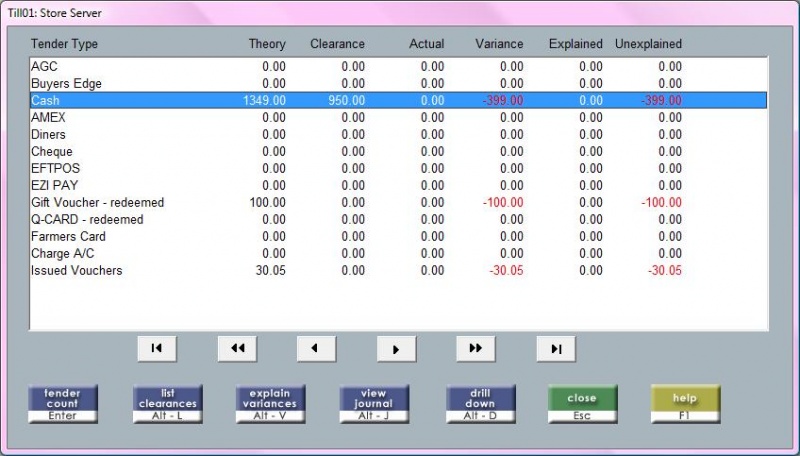Click Issued Vouchers unexplained -30.05
This screenshot has height=456, width=800.
click(x=665, y=270)
